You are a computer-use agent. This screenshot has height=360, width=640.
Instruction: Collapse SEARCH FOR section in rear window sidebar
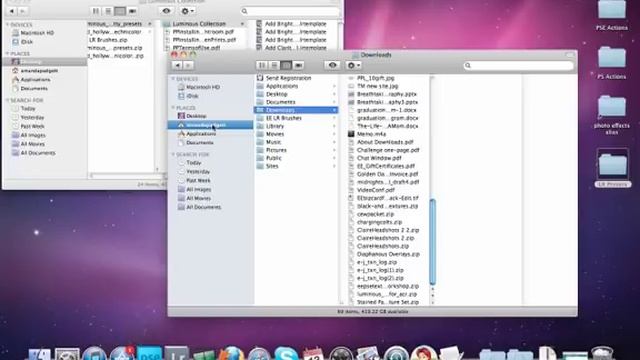[7, 100]
